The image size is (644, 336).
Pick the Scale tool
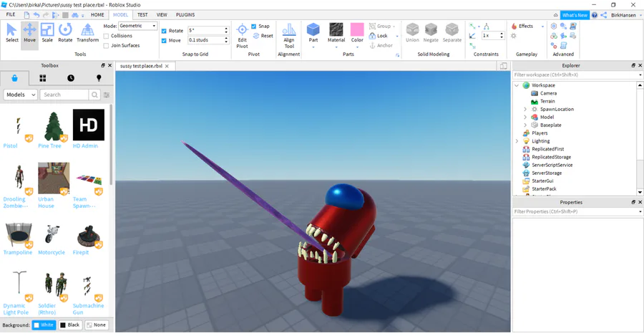(47, 33)
